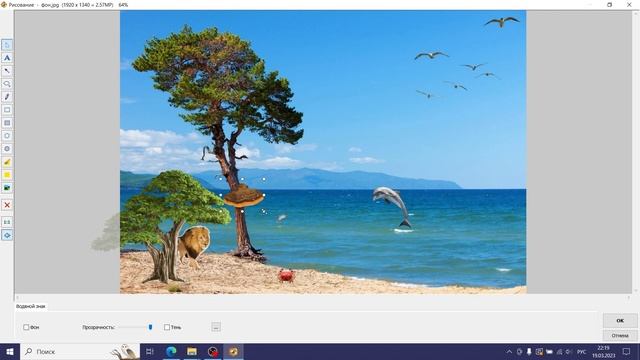Confirm with the OK button
The height and width of the screenshot is (360, 640).
click(620, 321)
